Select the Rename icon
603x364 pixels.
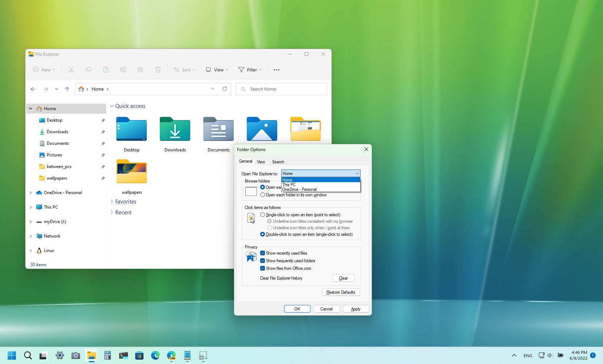click(123, 70)
